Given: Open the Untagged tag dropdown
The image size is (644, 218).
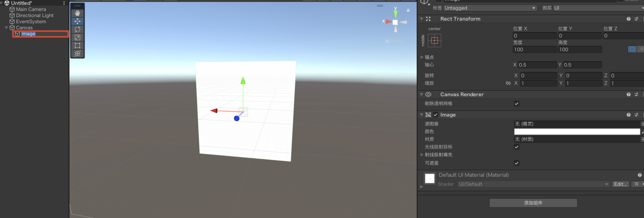Looking at the screenshot, I should pos(490,8).
